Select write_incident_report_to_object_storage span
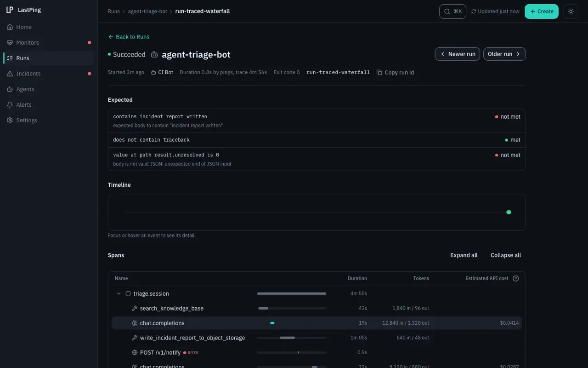The image size is (588, 368). click(x=317, y=338)
